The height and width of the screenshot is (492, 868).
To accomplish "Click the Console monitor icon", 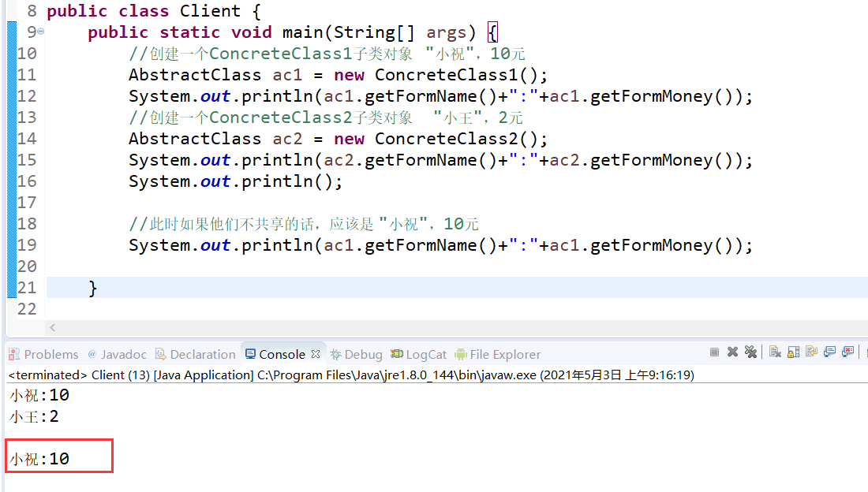I will [x=250, y=354].
